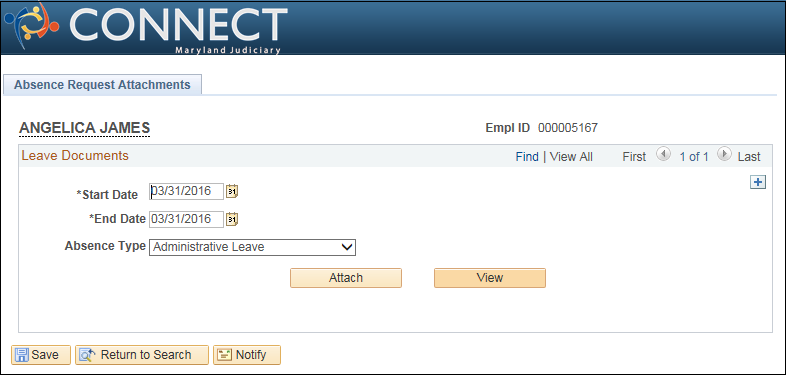Screen dimensions: 786x376
Task: Add a new row with plus icon
Action: point(758,182)
